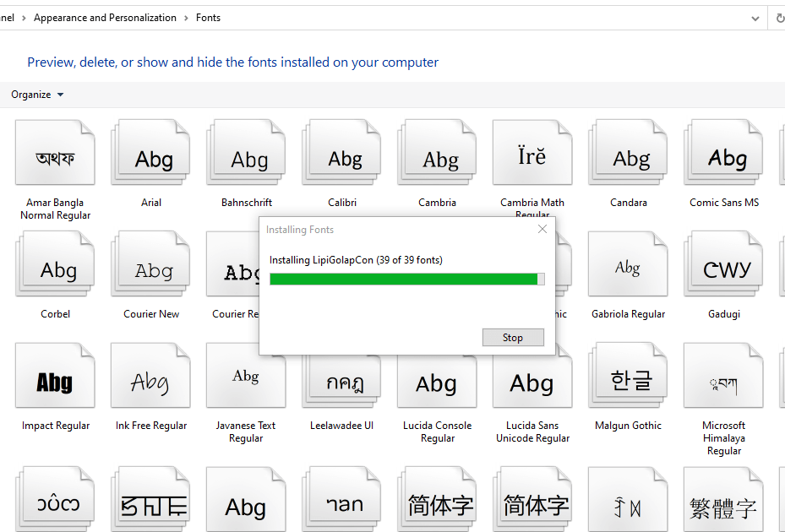Open the Ink Free Regular font
Viewport: 785px width, 532px height.
(x=152, y=377)
